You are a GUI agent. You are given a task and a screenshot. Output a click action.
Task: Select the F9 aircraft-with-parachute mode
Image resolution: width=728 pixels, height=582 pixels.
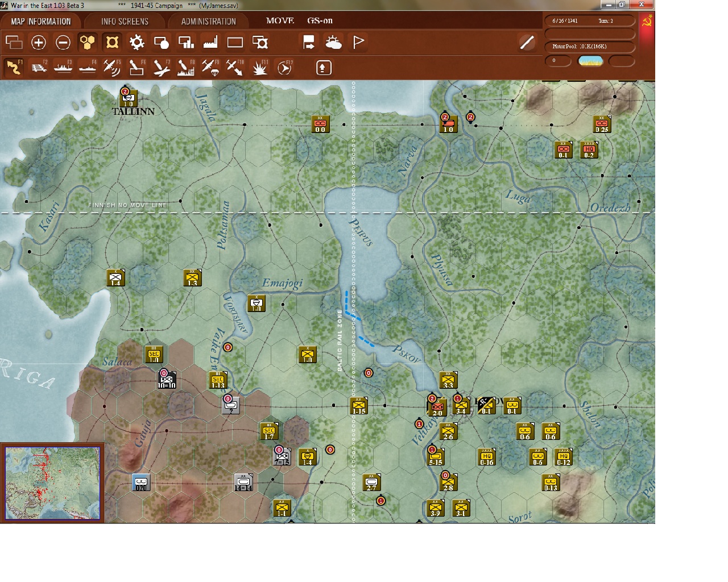point(210,67)
